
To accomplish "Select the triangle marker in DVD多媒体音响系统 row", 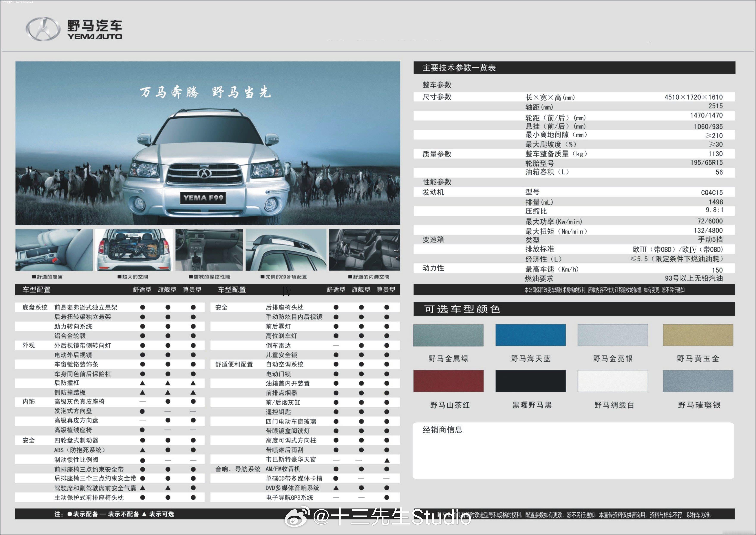I will coord(336,488).
